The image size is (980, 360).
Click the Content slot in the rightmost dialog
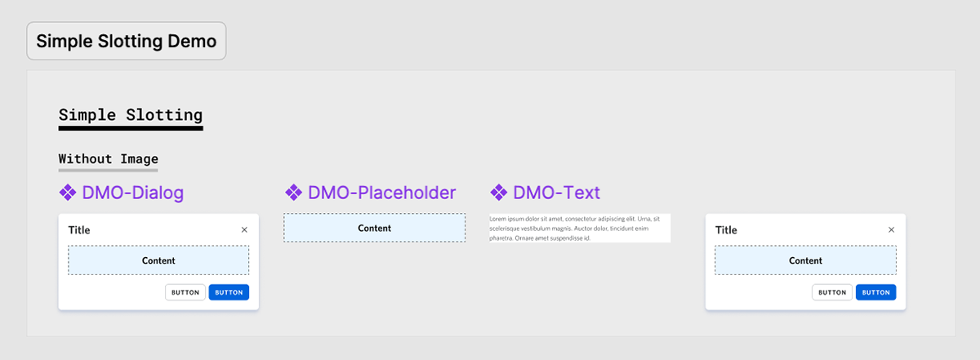(x=805, y=260)
